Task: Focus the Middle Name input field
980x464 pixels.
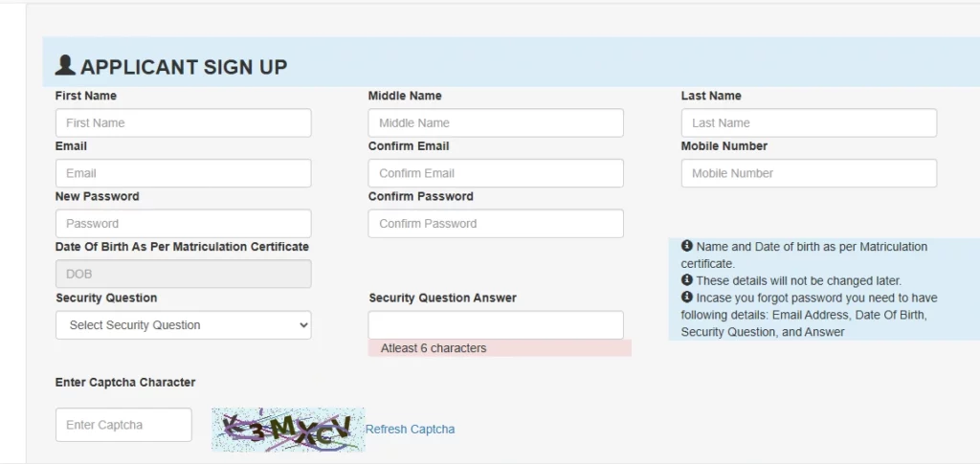Action: [x=496, y=123]
